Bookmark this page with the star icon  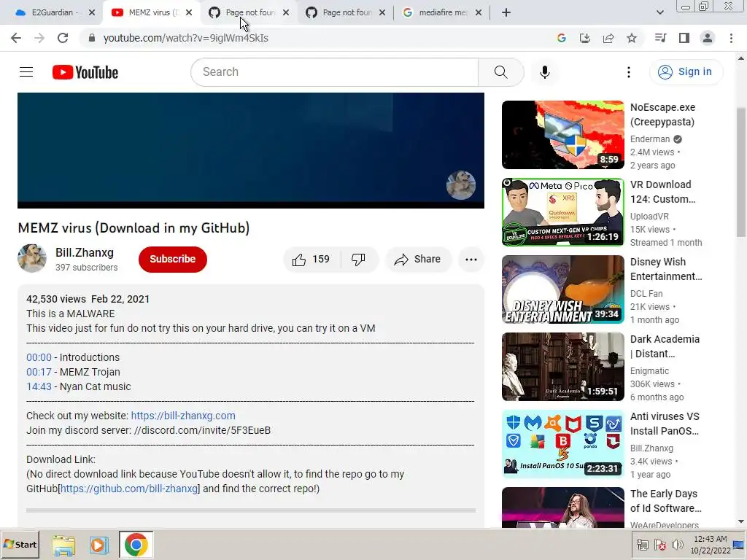(x=632, y=38)
